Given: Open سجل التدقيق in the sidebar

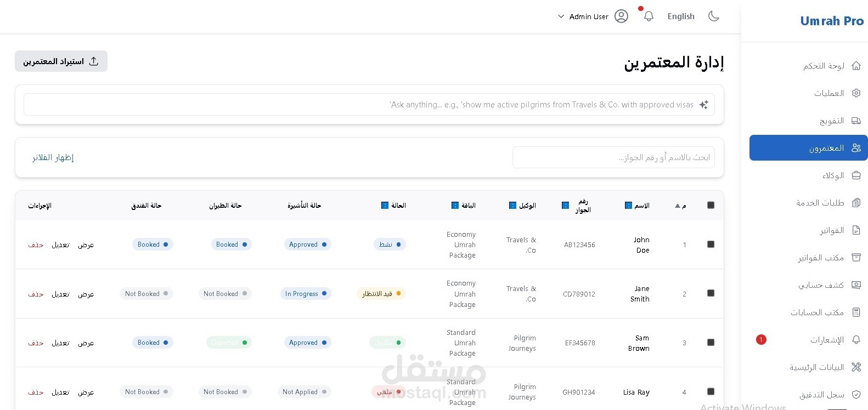Looking at the screenshot, I should coord(809,395).
